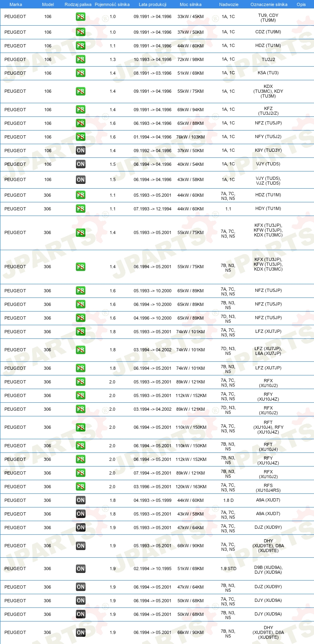The height and width of the screenshot is (644, 314).
Task: Click the production years 07.1993 -> 12.1994
Action: [x=153, y=209]
